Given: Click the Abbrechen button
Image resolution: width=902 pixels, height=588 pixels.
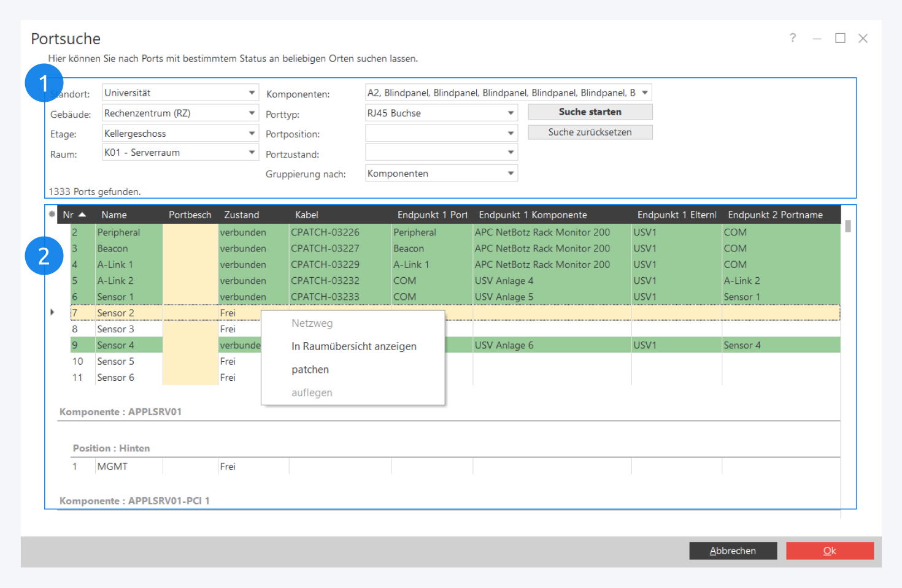Looking at the screenshot, I should click(733, 551).
